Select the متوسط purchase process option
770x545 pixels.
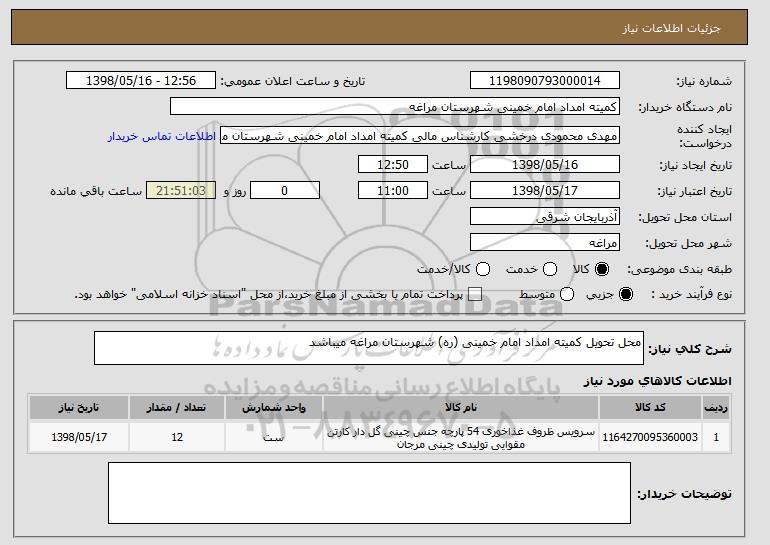pyautogui.click(x=567, y=294)
